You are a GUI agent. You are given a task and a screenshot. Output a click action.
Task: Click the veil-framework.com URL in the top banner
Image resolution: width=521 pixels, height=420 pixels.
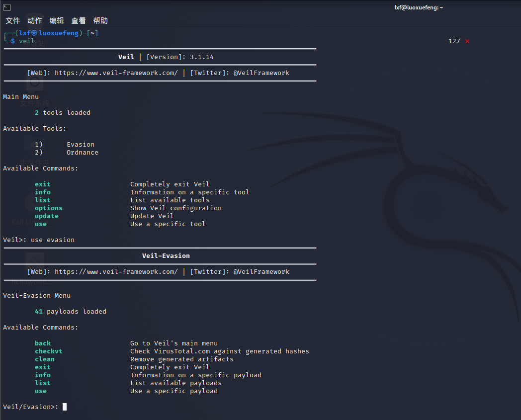pyautogui.click(x=116, y=73)
